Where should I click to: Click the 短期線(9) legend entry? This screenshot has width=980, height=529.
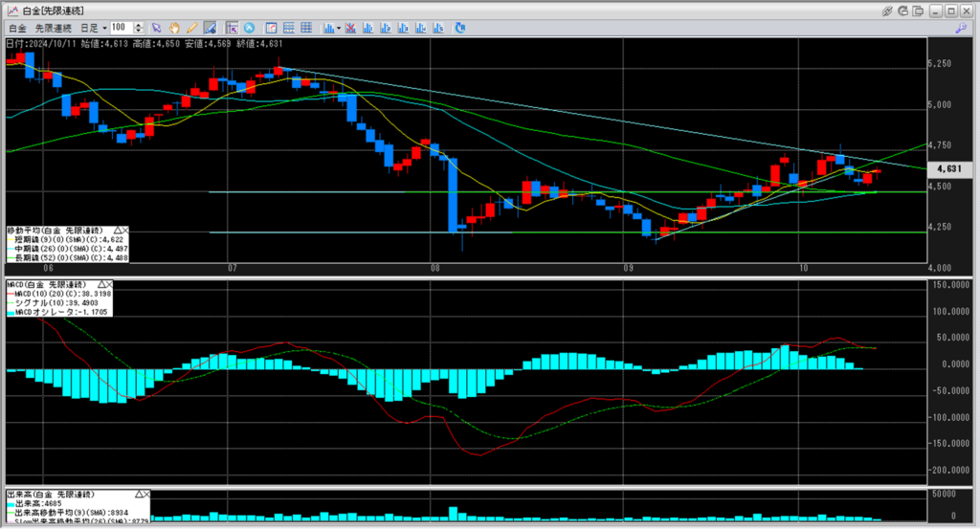point(66,239)
